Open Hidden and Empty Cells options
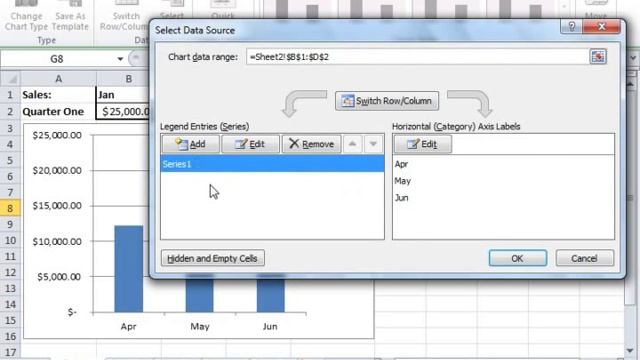The height and width of the screenshot is (360, 640). pos(213,258)
